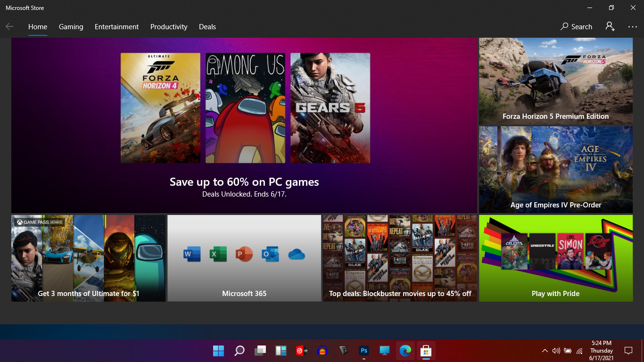
Task: Open the Among Us game cover
Action: (x=245, y=108)
